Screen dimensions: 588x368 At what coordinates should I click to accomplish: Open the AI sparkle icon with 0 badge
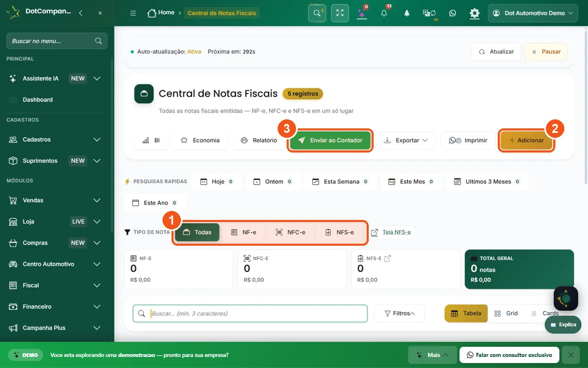point(362,13)
